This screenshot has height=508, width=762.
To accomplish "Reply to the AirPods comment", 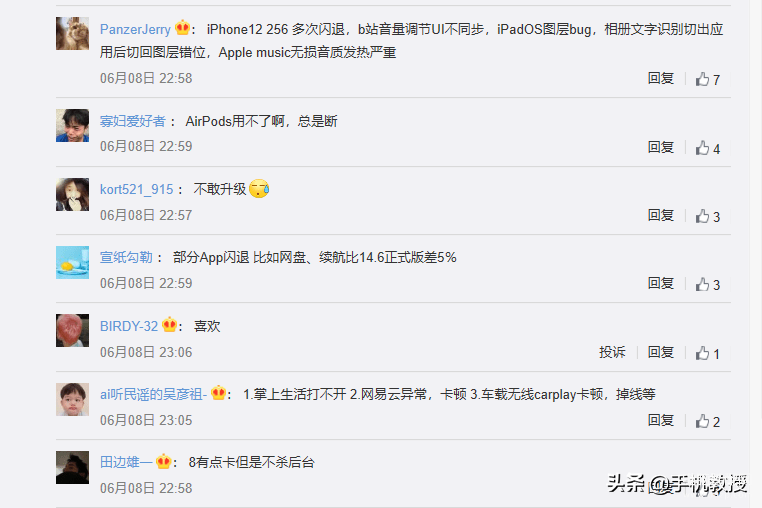I will [660, 147].
